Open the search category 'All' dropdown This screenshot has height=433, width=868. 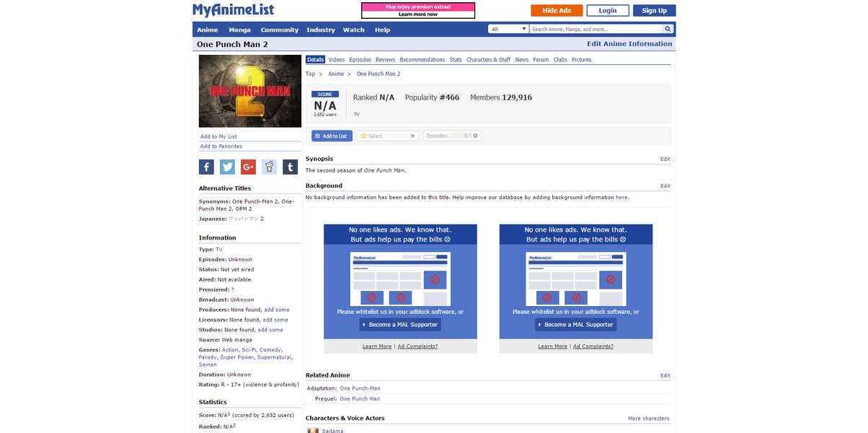tap(509, 30)
